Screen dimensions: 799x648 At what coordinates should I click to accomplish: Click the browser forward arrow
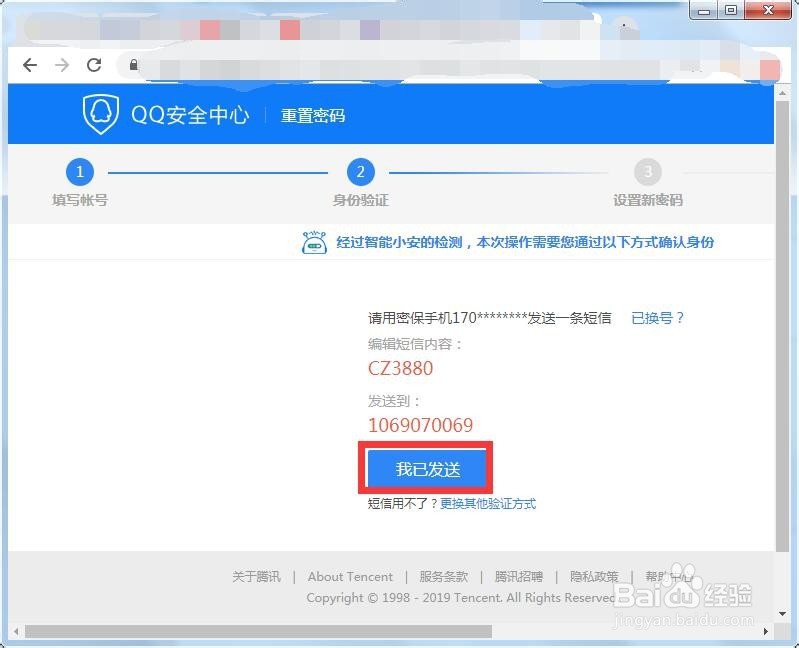click(62, 65)
